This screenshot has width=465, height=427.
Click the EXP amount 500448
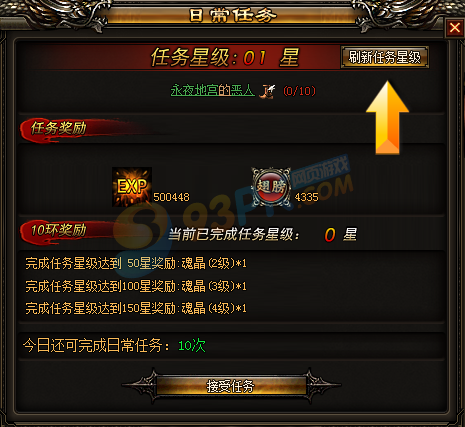pyautogui.click(x=171, y=197)
